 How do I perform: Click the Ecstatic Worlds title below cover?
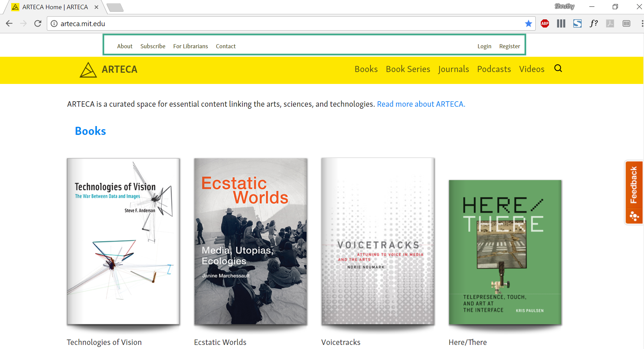point(220,342)
